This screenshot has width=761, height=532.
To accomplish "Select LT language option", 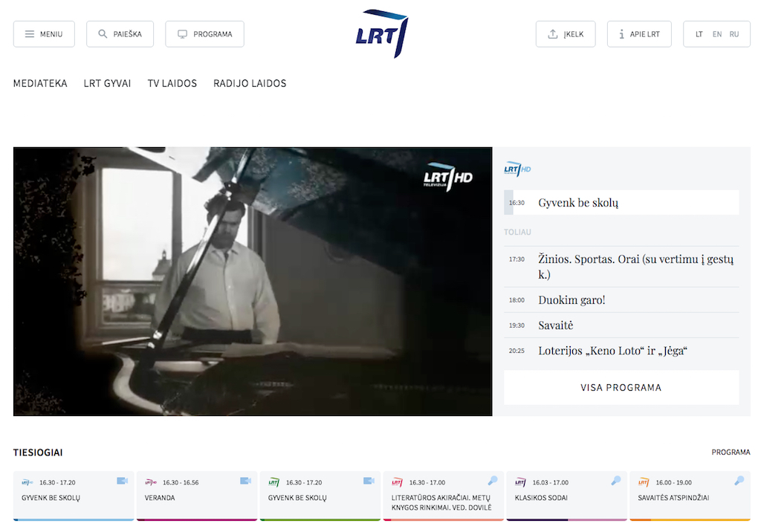I will (x=699, y=34).
